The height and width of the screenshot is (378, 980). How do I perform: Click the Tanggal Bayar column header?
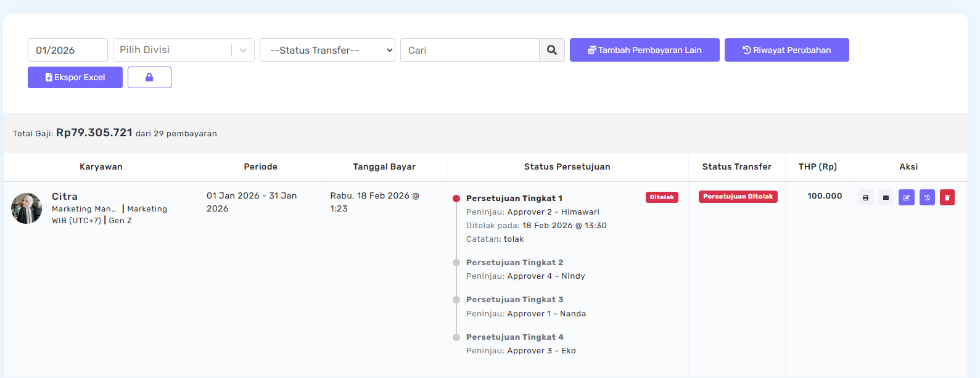(x=384, y=167)
